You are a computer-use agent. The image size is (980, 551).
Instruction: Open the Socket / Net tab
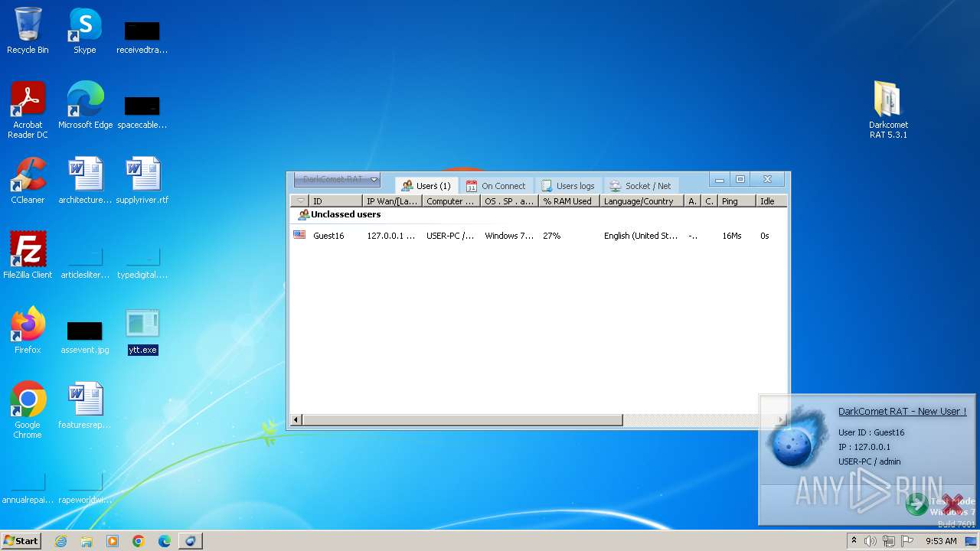640,186
